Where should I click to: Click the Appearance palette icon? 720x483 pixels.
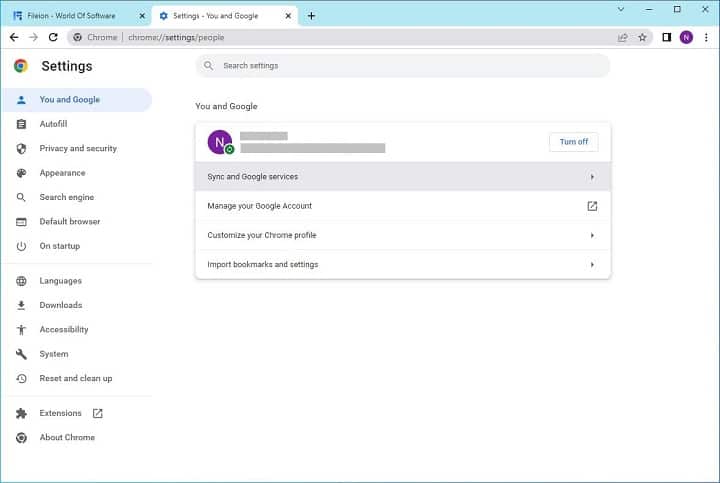tap(21, 173)
